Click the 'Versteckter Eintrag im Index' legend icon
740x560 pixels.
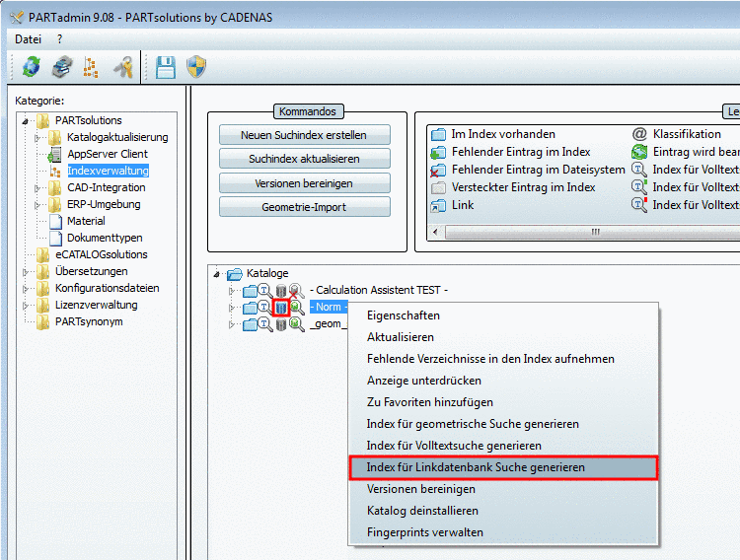(x=438, y=187)
